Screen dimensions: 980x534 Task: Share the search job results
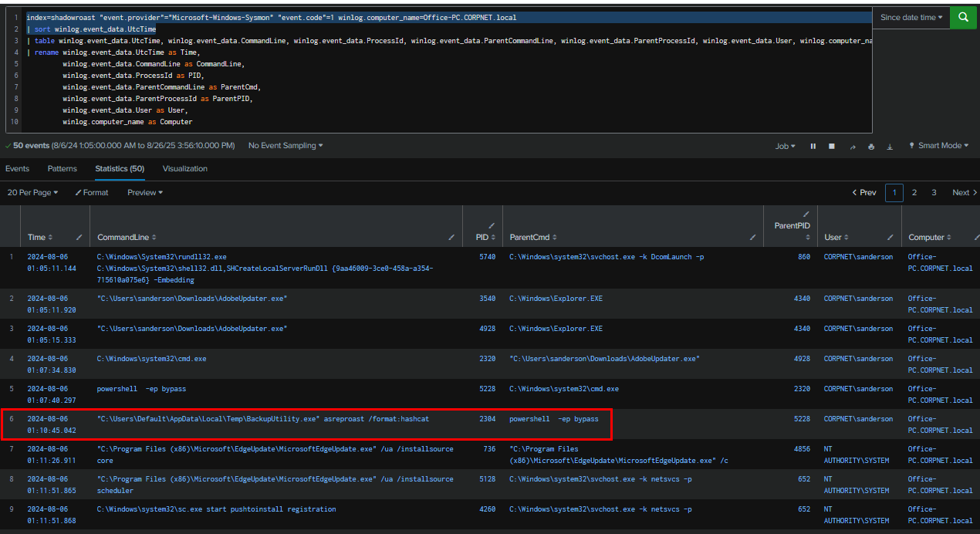(x=853, y=146)
